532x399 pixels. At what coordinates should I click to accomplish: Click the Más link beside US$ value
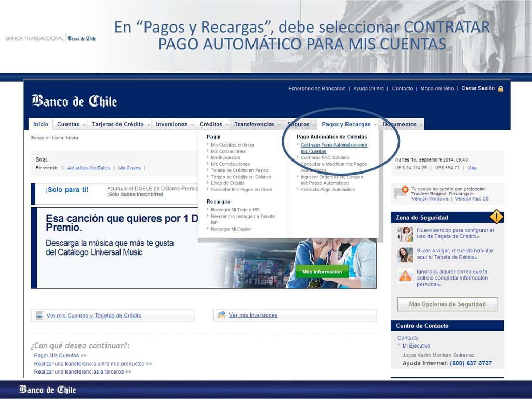[472, 168]
